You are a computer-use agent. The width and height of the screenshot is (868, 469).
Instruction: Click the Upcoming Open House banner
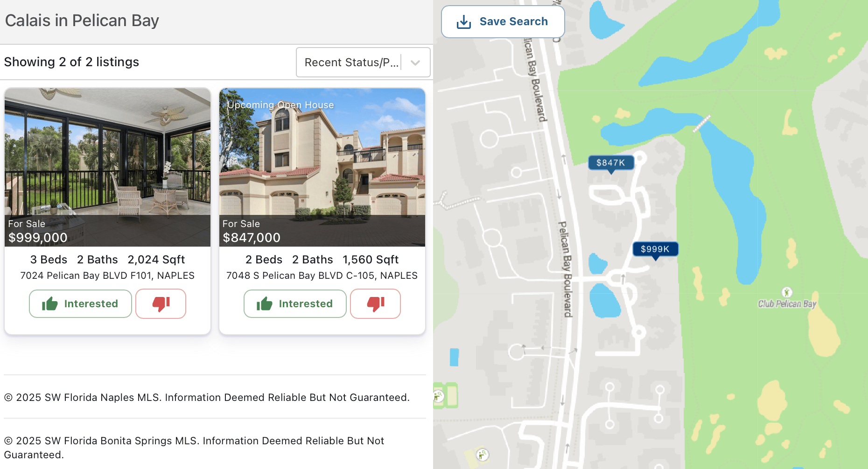click(280, 105)
